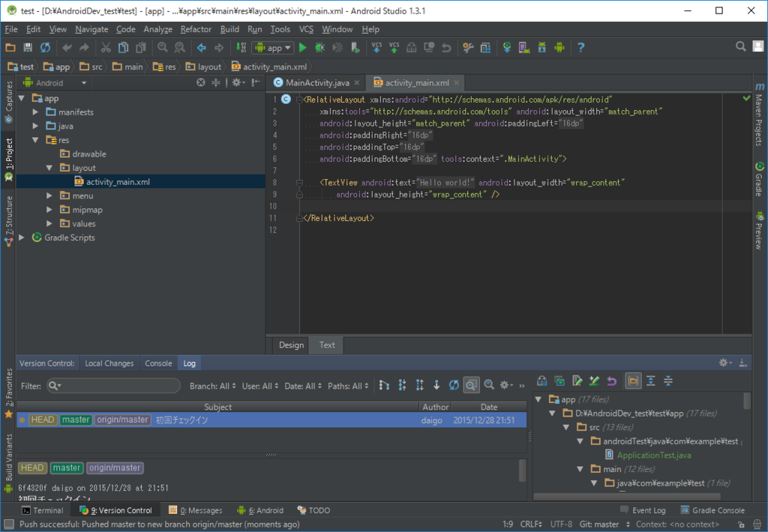Click the Refresh icon in Log toolbar
This screenshot has width=768, height=532.
[454, 385]
